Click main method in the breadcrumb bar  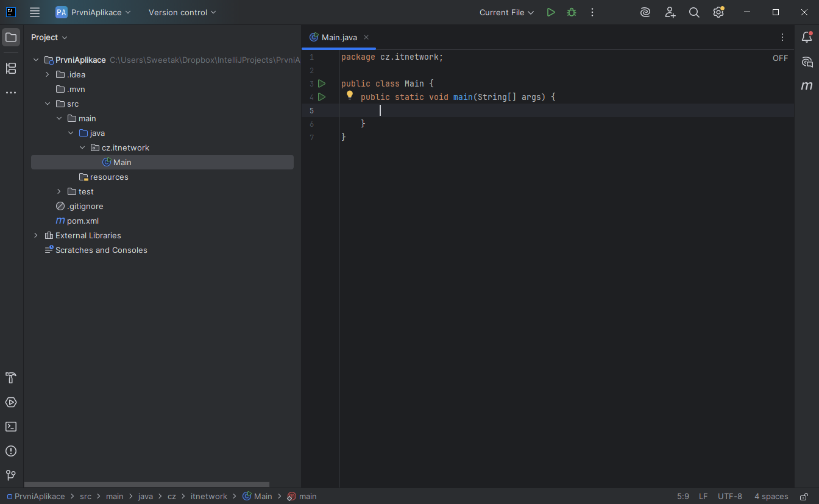click(302, 497)
